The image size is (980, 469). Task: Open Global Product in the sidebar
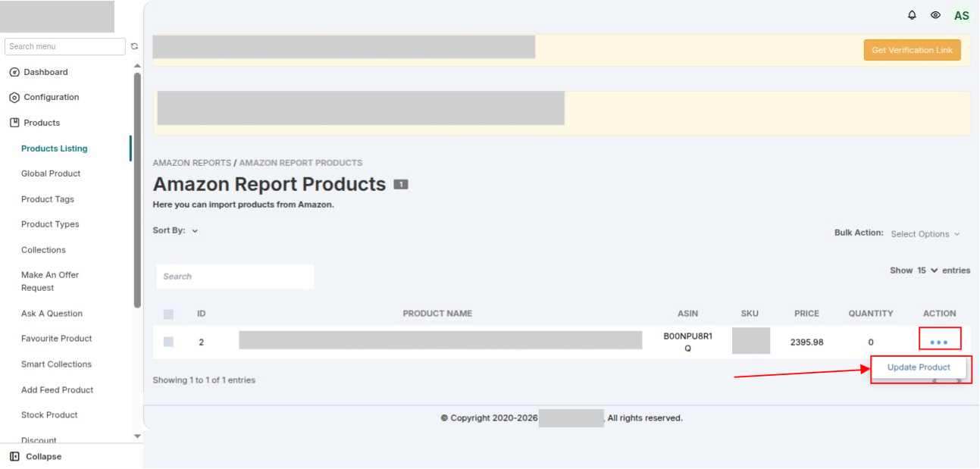coord(51,174)
